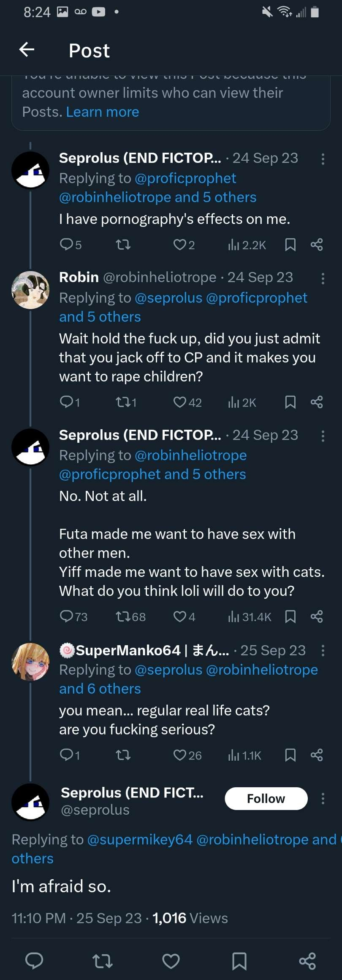Open Robin's profile picture
Screen dimensions: 342x980
pyautogui.click(x=30, y=290)
